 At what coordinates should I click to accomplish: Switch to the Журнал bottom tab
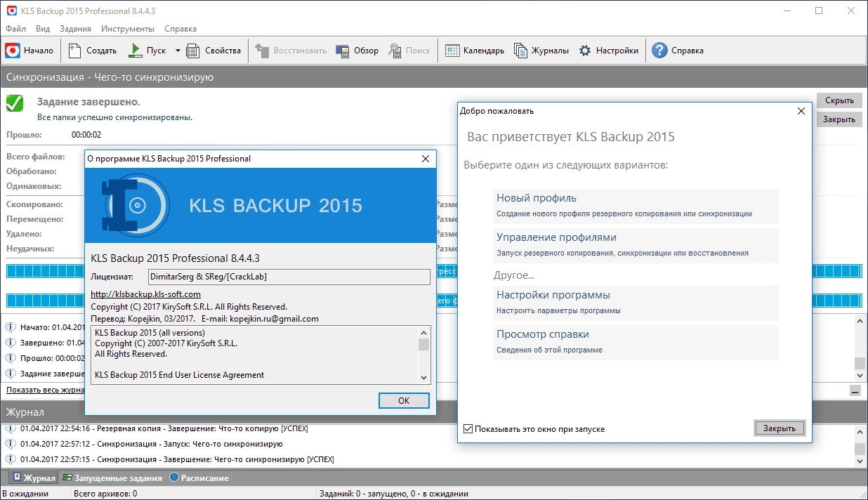pos(34,478)
